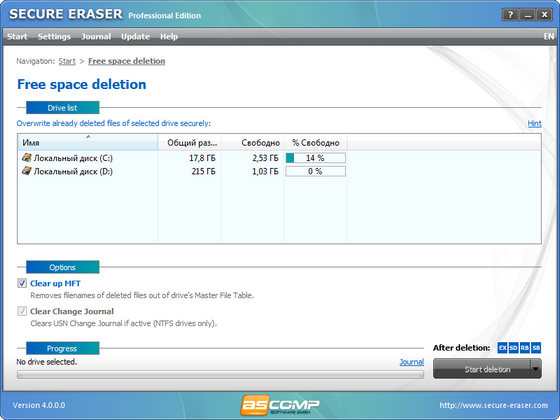Open the EN language selector
Screen dimensions: 560x420
(x=549, y=36)
